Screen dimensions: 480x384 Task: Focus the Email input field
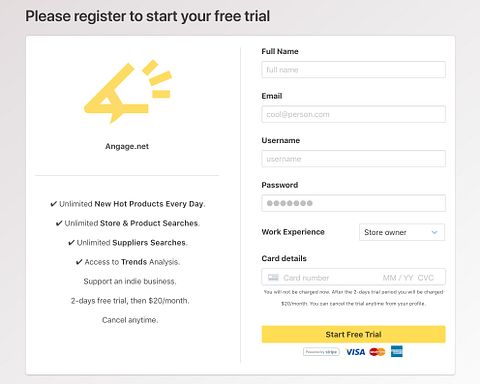353,114
